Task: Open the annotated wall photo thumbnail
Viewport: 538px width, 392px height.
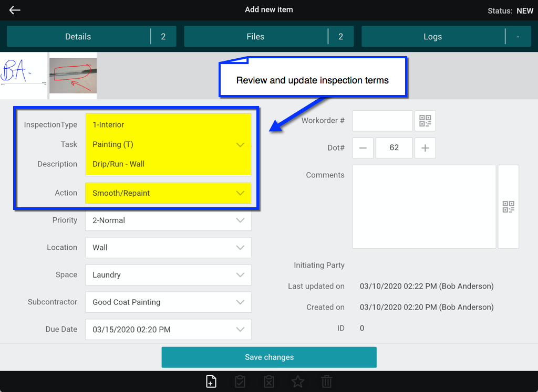Action: [x=73, y=75]
